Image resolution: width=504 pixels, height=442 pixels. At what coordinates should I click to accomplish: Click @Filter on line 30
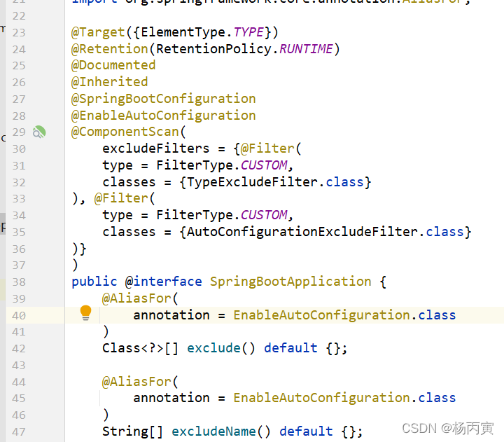[267, 149]
